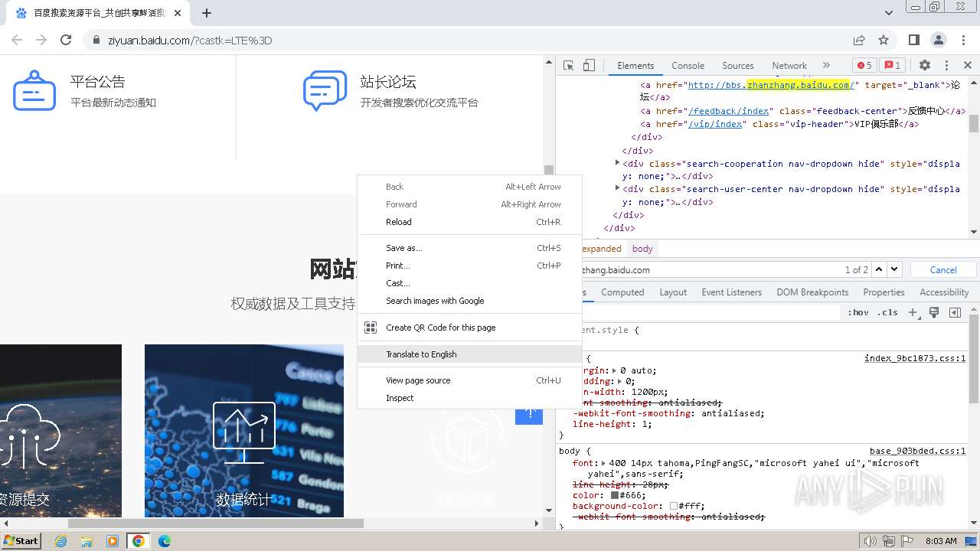Expand the padding shorthand property triangle
Viewport: 980px width, 551px height.
click(x=619, y=381)
